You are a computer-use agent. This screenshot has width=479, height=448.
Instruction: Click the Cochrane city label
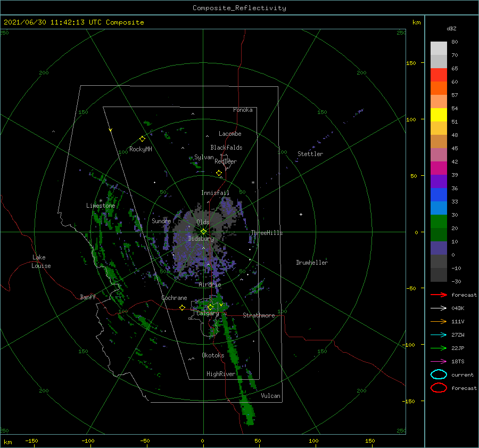click(x=174, y=298)
